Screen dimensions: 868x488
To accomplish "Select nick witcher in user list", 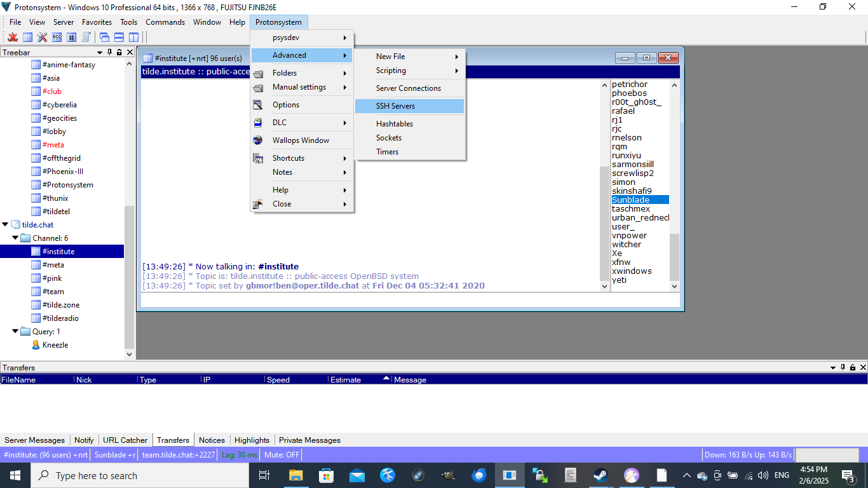I will [640, 244].
